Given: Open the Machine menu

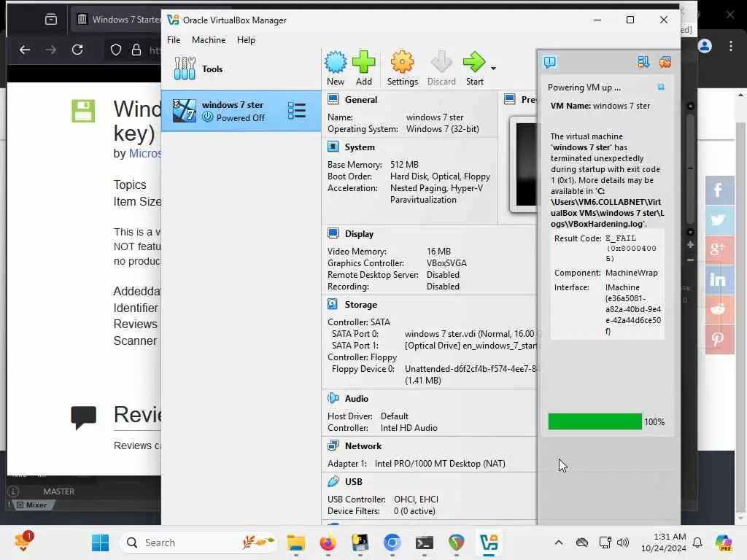Looking at the screenshot, I should 209,40.
